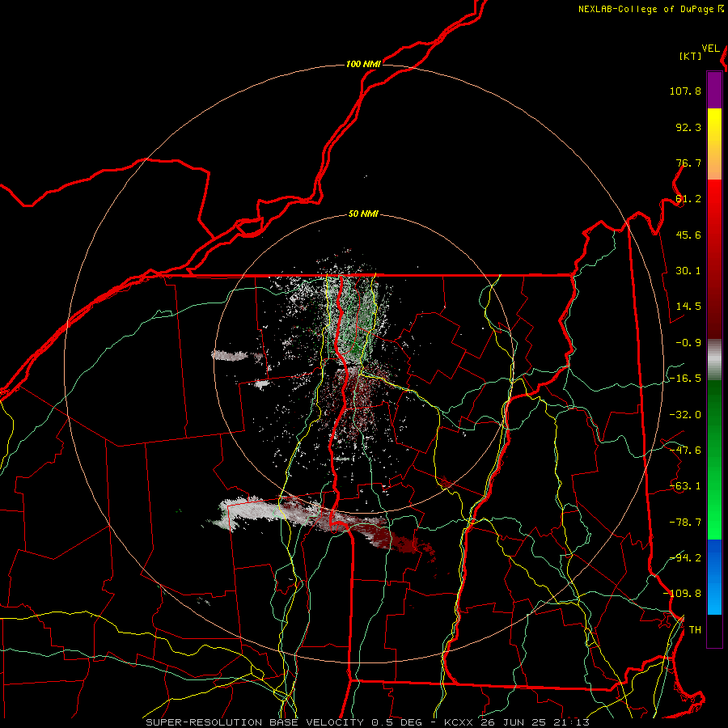Click the -78.7 scale value

point(685,523)
